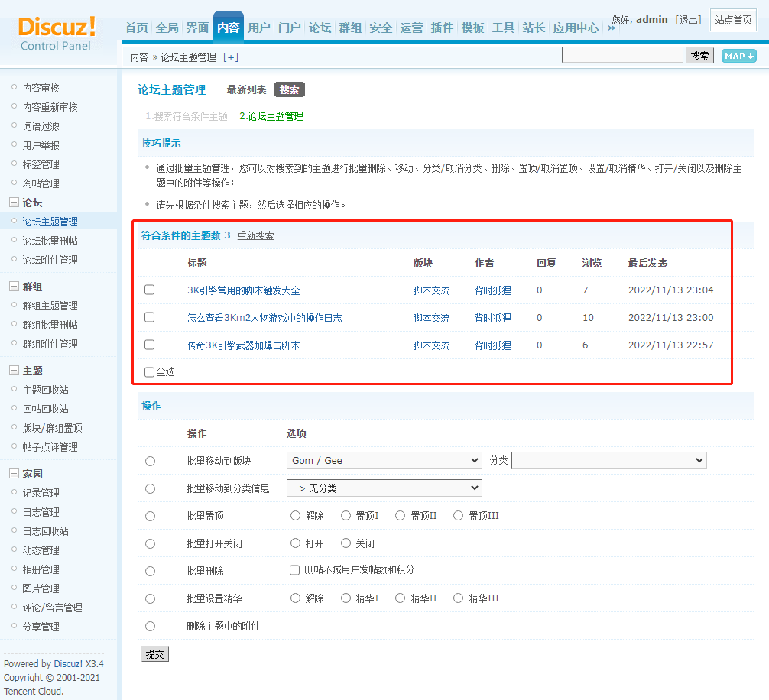Open the Gom / Gee forum dropdown
Image resolution: width=769 pixels, height=700 pixels.
click(384, 461)
